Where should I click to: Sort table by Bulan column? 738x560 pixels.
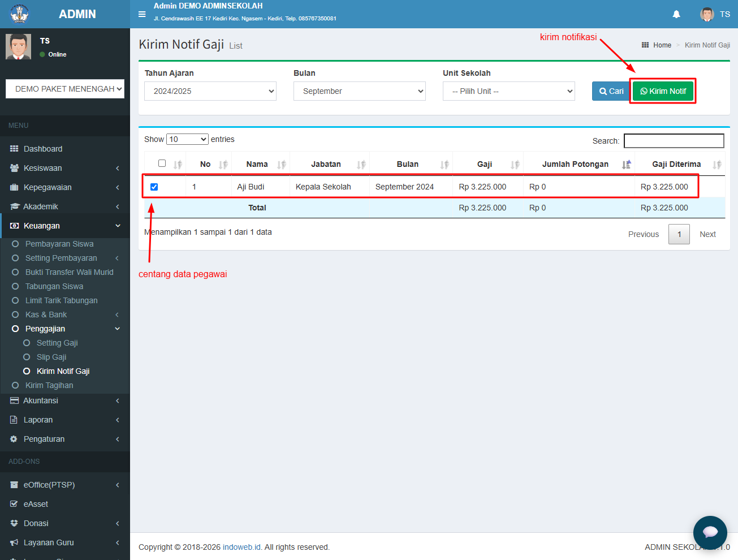point(411,164)
